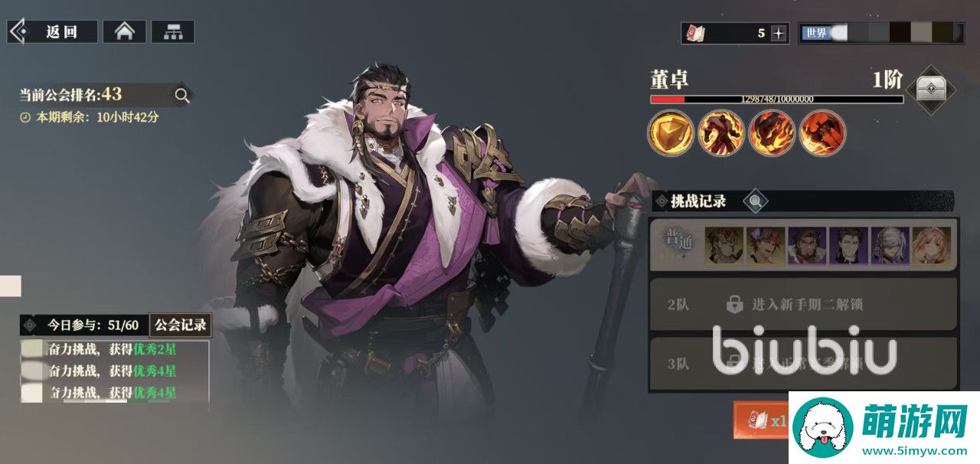Click the ticket count icon at top
Image resolution: width=980 pixels, height=464 pixels.
[694, 33]
